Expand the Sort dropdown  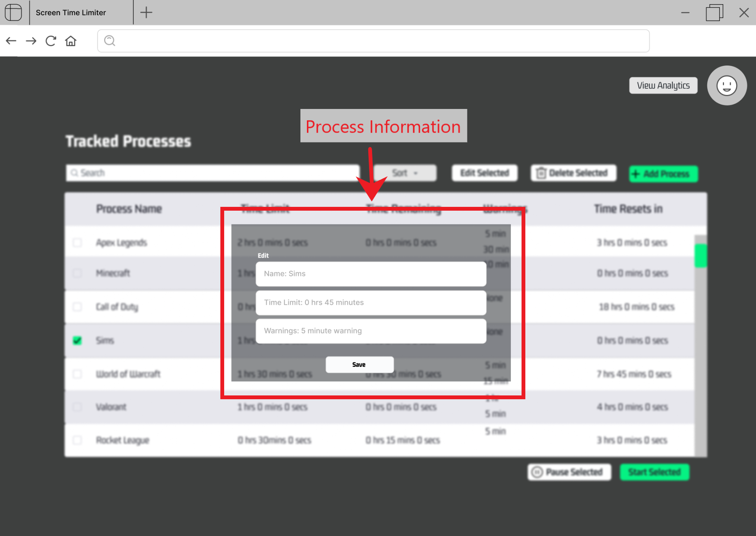405,173
